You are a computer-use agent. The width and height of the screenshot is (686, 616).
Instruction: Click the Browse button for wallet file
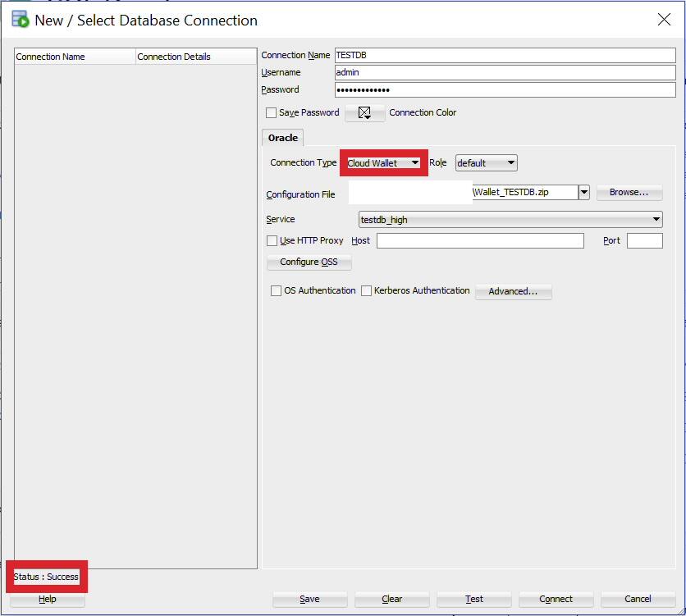[629, 193]
